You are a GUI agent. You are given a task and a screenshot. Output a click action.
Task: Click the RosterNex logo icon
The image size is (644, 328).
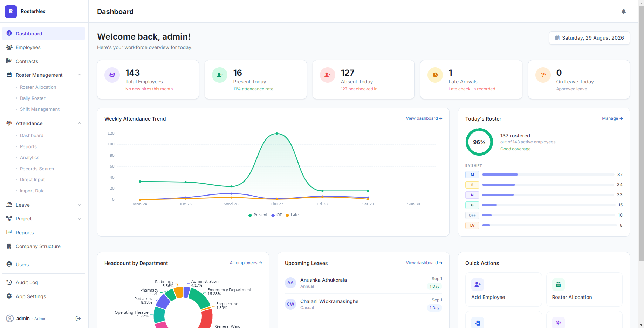point(11,11)
